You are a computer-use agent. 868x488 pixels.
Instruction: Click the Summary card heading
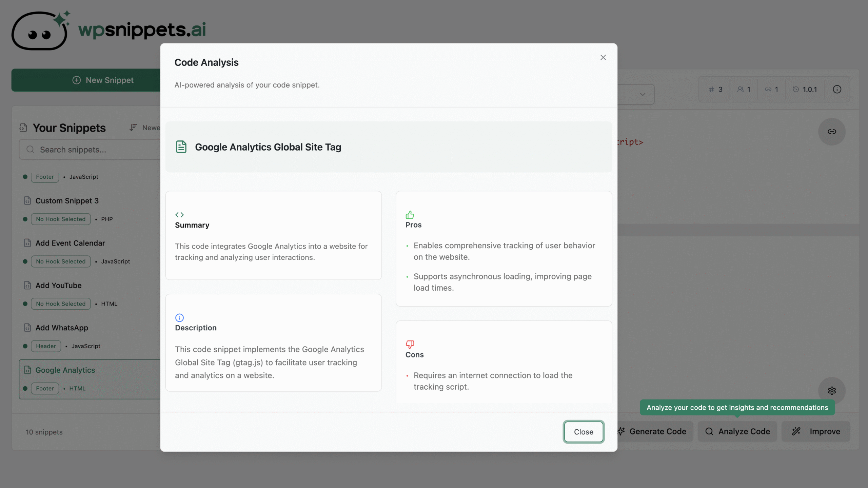pos(192,225)
